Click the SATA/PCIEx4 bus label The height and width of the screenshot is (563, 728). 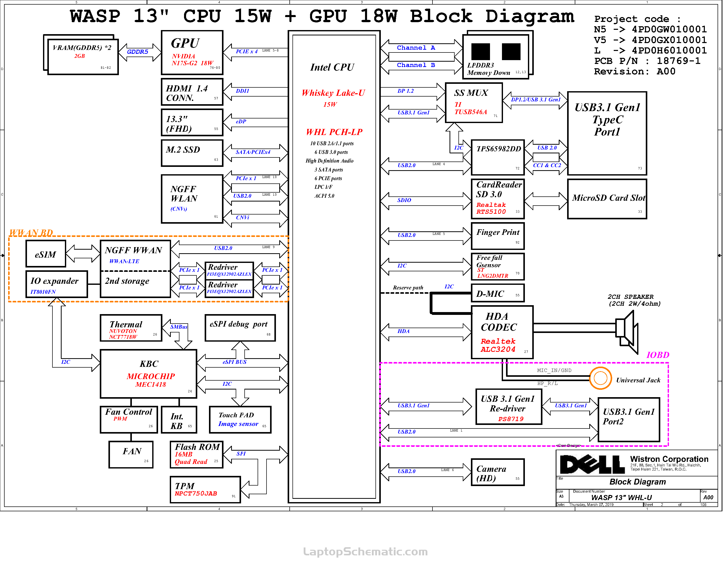(253, 152)
